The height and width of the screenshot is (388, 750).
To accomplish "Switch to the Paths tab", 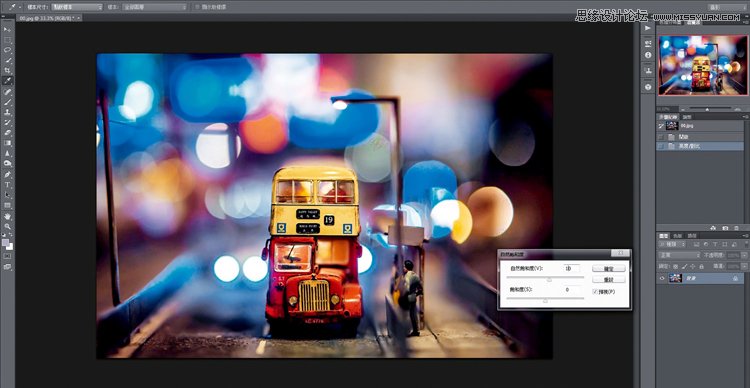I will coord(691,236).
